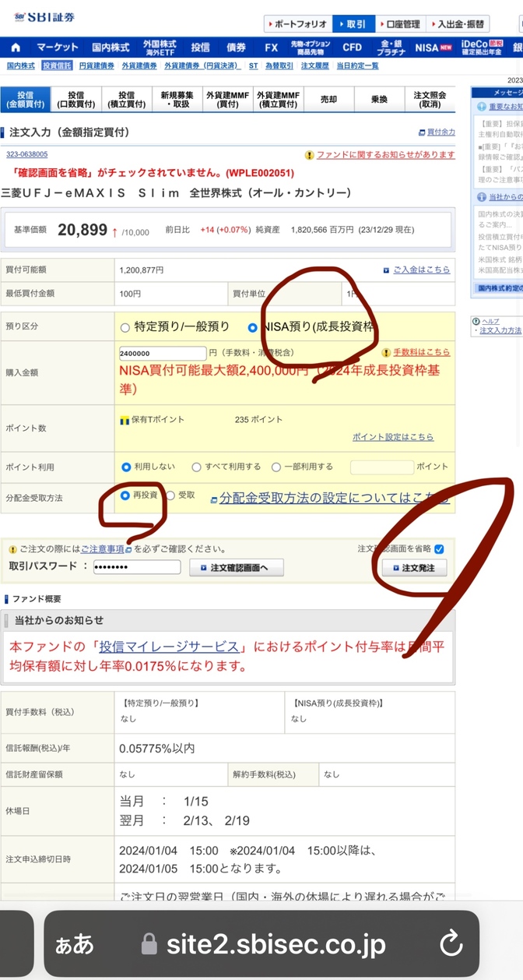Viewport: 523px width, 980px height.
Task: Open ポイント設定はこちら link
Action: point(393,437)
